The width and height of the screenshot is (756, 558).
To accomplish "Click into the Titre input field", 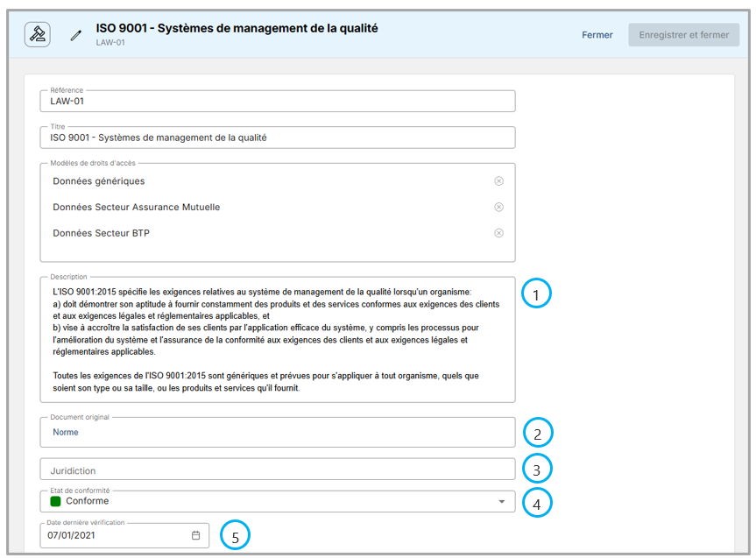I will coord(277,138).
